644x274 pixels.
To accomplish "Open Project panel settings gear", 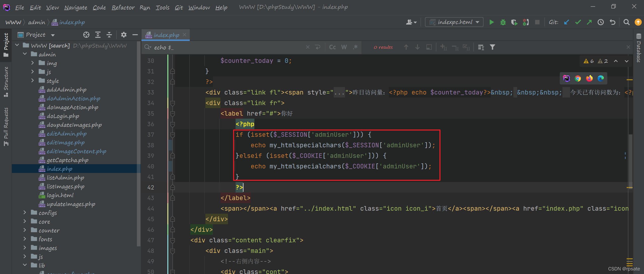I will pos(124,35).
